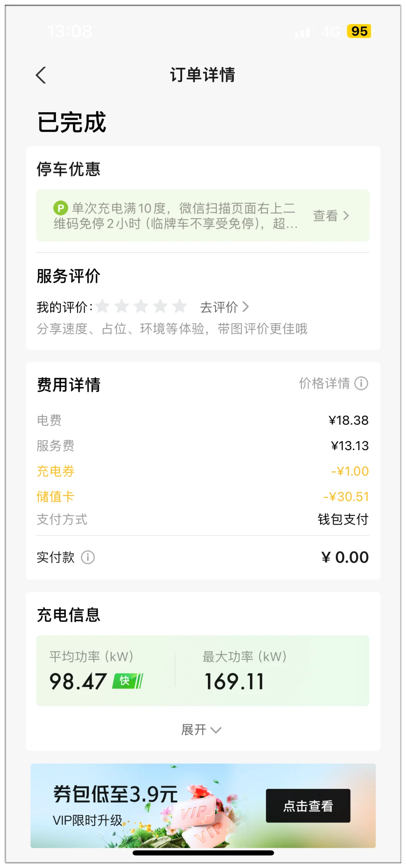Go back using the back arrow
406x868 pixels.
pos(41,75)
